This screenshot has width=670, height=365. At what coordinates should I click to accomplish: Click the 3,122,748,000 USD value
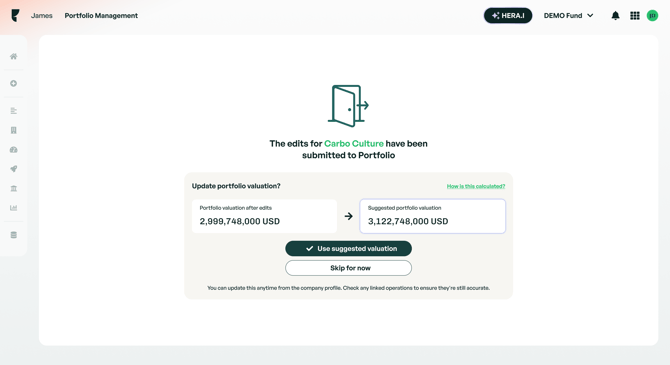(x=408, y=221)
